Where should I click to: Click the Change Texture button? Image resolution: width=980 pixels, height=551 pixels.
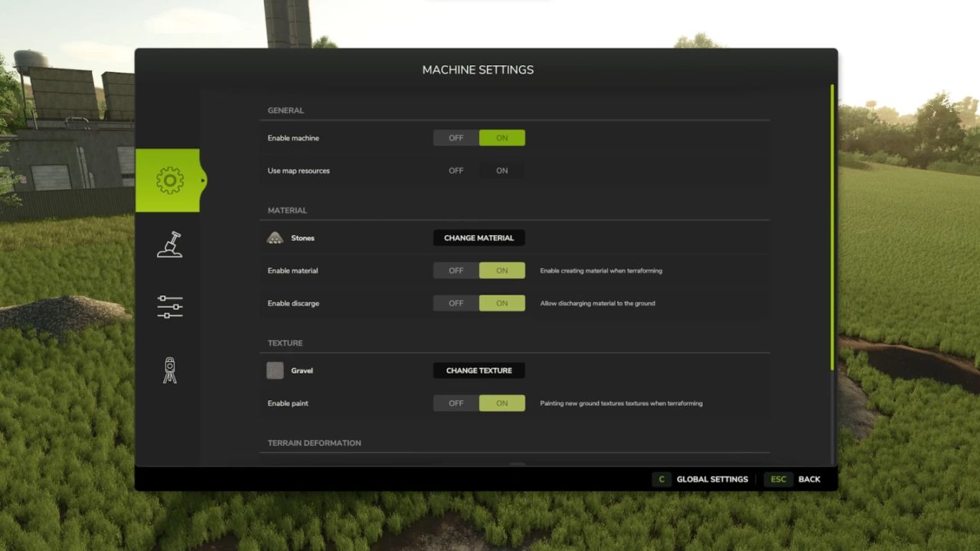(x=479, y=370)
